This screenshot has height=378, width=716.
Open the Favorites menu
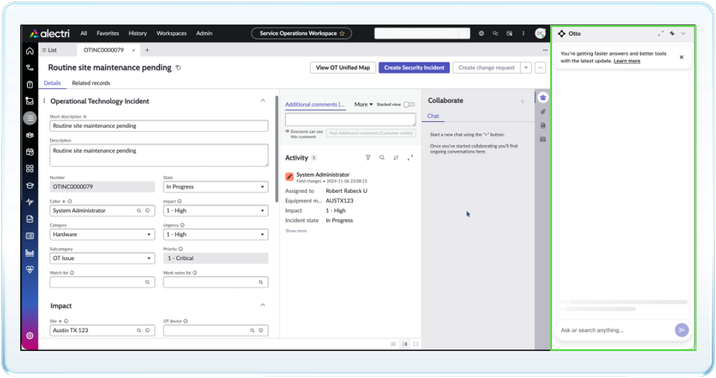(108, 33)
